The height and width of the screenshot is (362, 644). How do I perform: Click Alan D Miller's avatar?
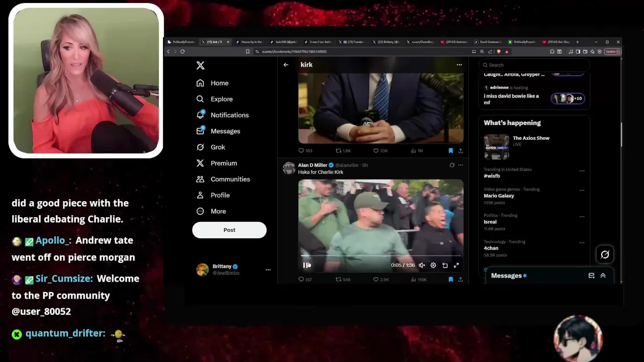pyautogui.click(x=289, y=168)
